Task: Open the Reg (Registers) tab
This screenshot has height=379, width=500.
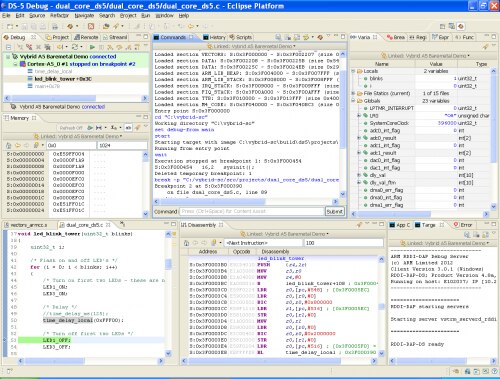Action: pos(418,37)
